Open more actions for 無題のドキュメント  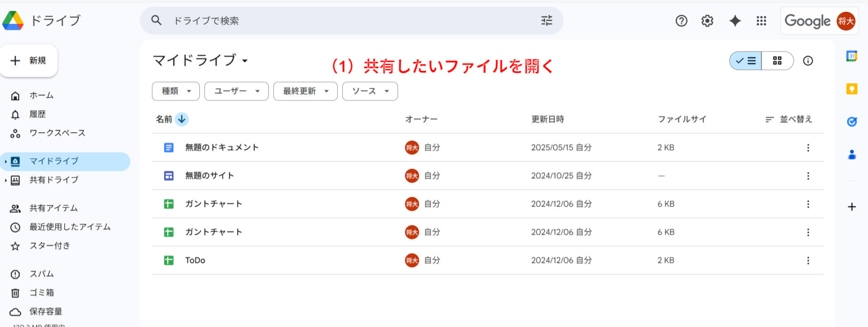coord(808,147)
